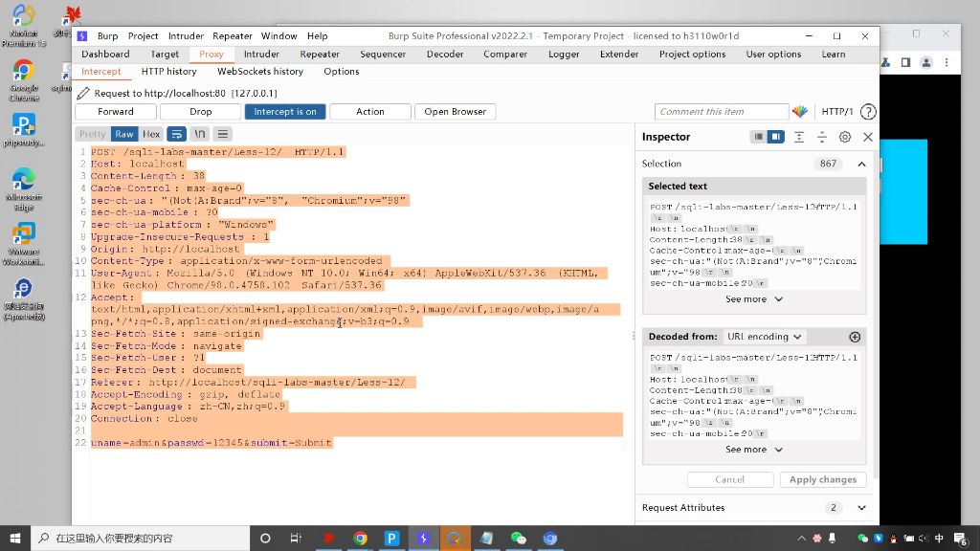This screenshot has width=980, height=551.
Task: Switch to the Extender tab
Action: click(x=619, y=55)
